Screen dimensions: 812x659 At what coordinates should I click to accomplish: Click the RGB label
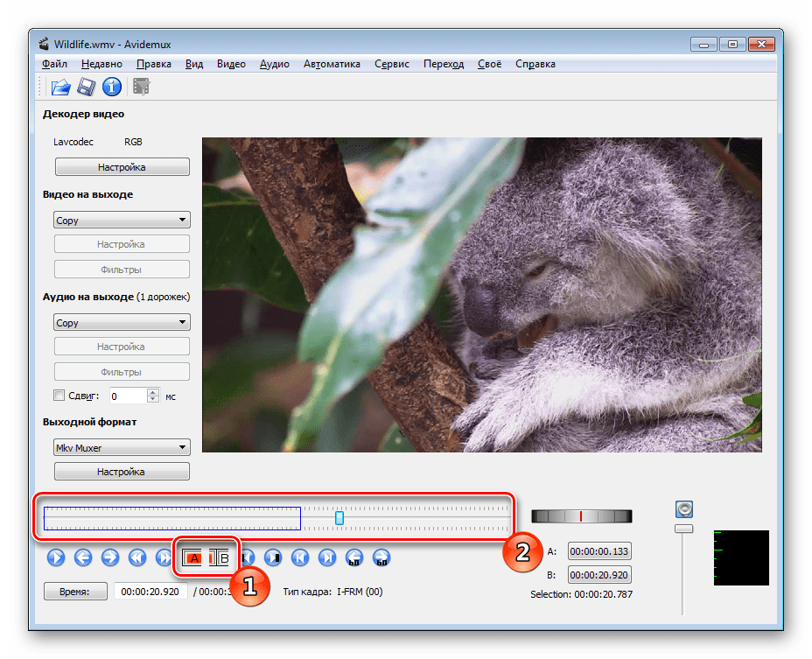(133, 142)
